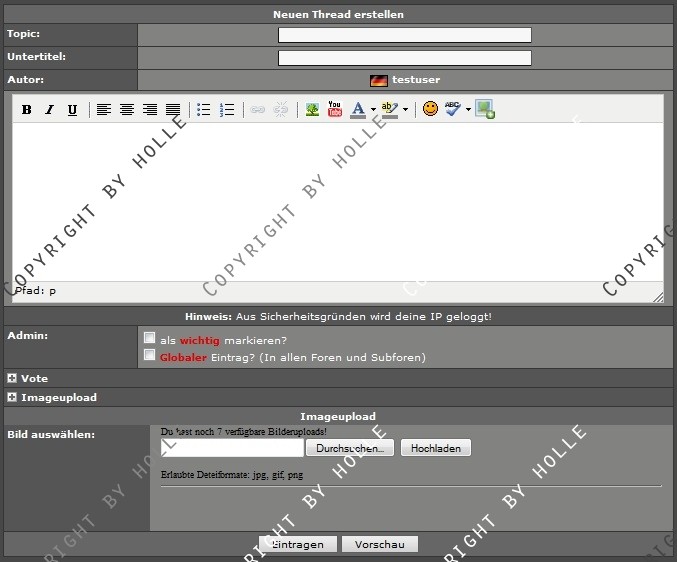Viewport: 677px width, 562px height.
Task: Click the Eintragen submit button
Action: pos(296,545)
